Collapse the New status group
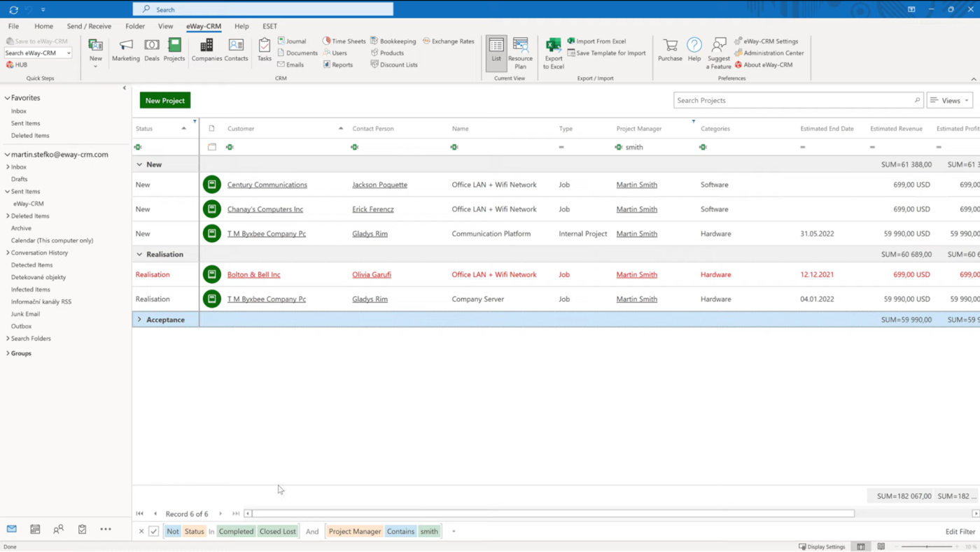Image resolution: width=980 pixels, height=552 pixels. [x=139, y=164]
